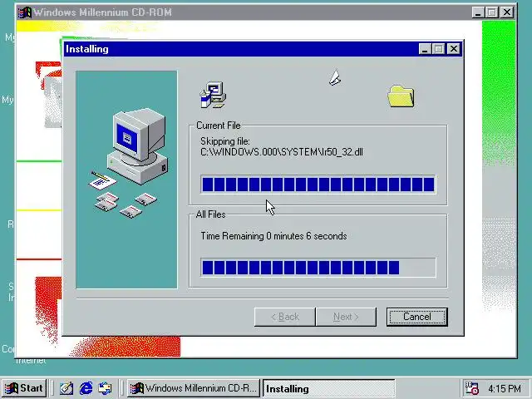Click the Current File progress bar
Screen dimensions: 532x399
coord(318,185)
